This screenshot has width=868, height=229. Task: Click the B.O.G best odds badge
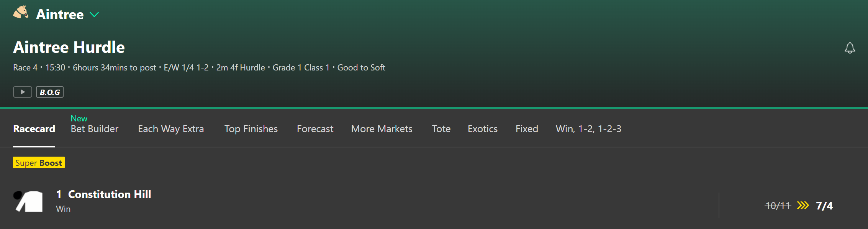pyautogui.click(x=50, y=92)
